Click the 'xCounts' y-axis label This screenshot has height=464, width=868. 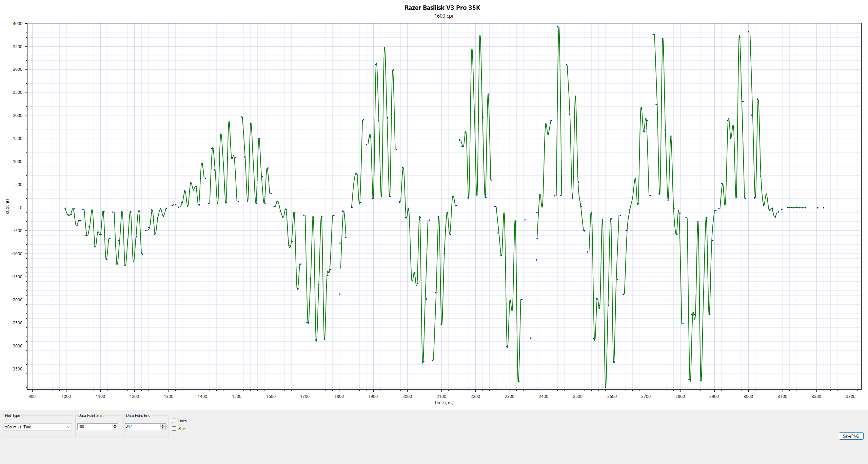click(7, 206)
